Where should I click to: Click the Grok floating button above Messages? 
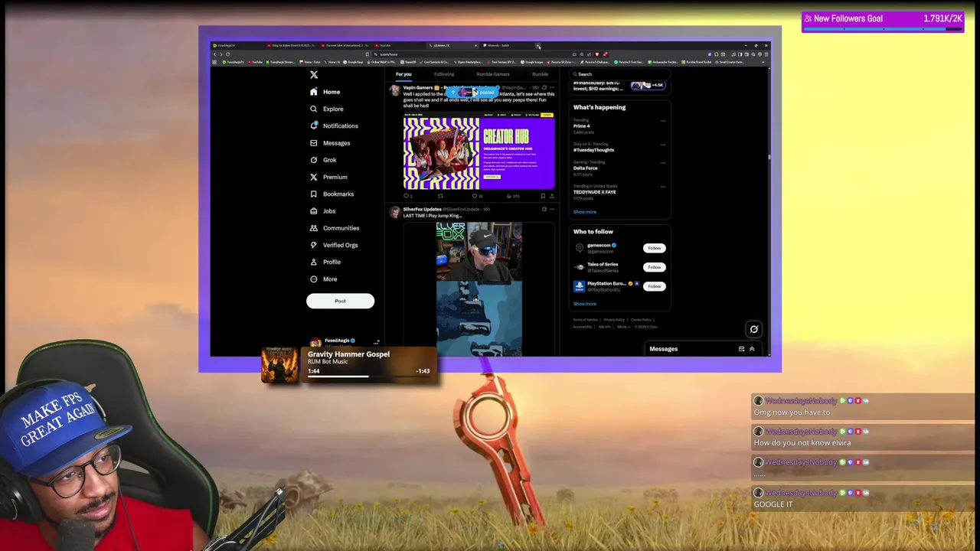[x=754, y=329]
